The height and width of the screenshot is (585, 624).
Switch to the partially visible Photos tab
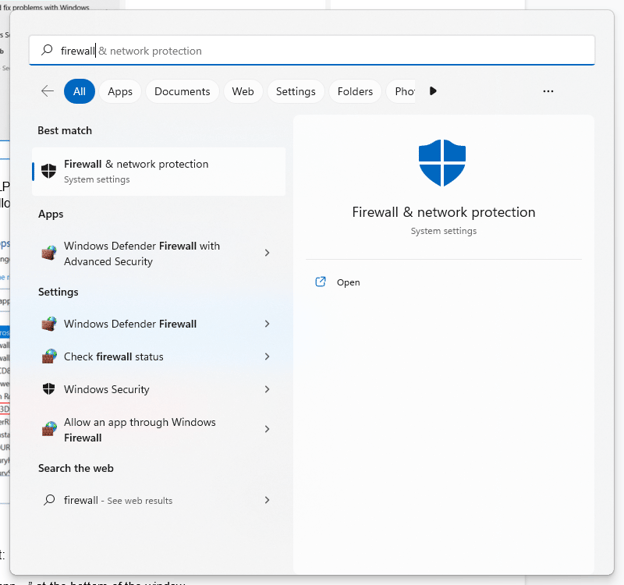point(402,91)
